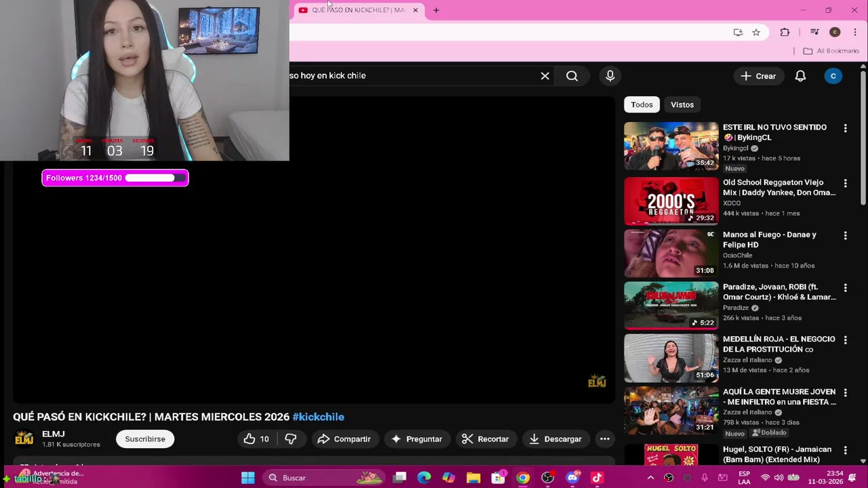The height and width of the screenshot is (488, 868).
Task: Open Chrome three-dot menu
Action: (854, 32)
